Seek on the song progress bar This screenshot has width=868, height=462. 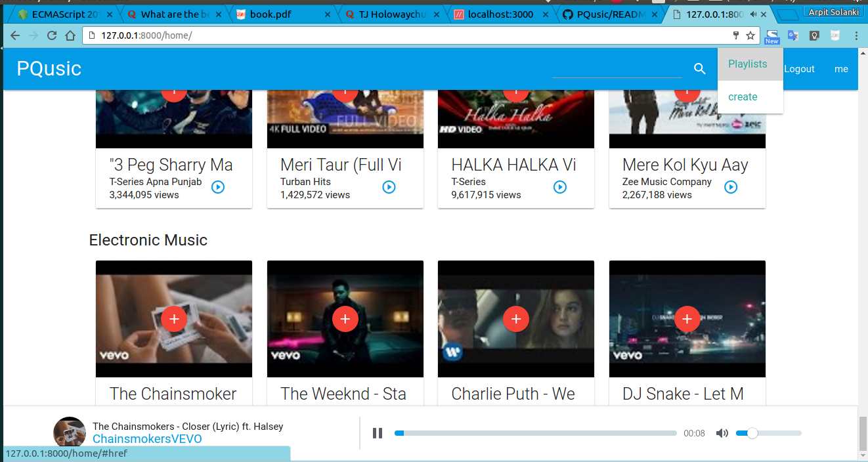535,433
